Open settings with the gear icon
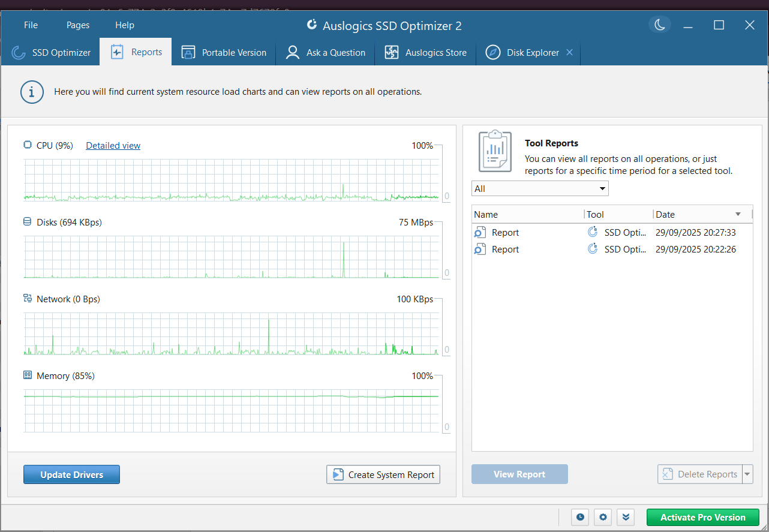769x532 pixels. 602,517
